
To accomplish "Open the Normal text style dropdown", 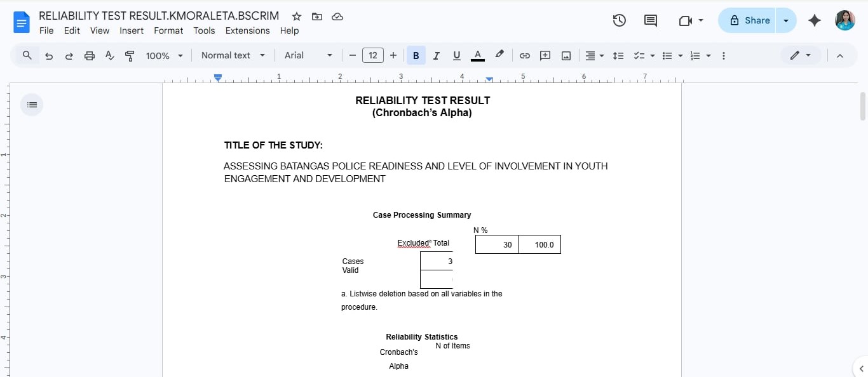I will pyautogui.click(x=233, y=56).
